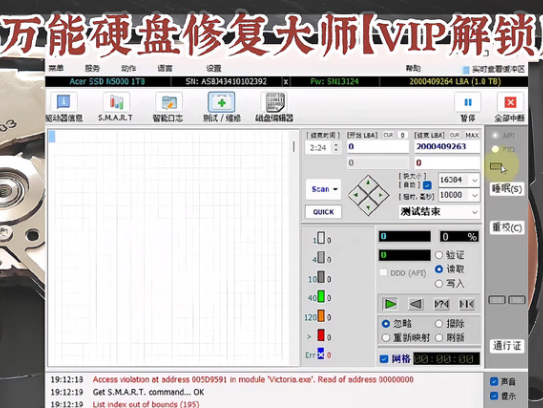Select the erase (擦除) radio button
Viewport: 543px width, 408px height.
click(x=439, y=323)
